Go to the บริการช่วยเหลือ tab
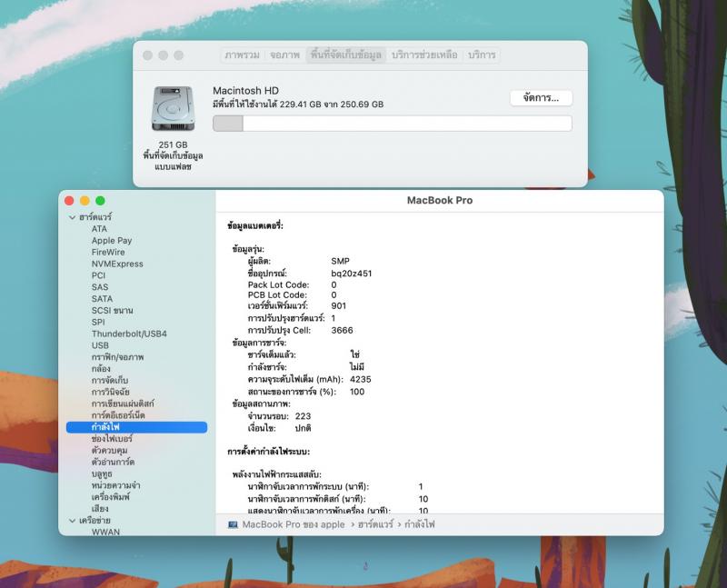Image resolution: width=727 pixels, height=588 pixels. (424, 55)
